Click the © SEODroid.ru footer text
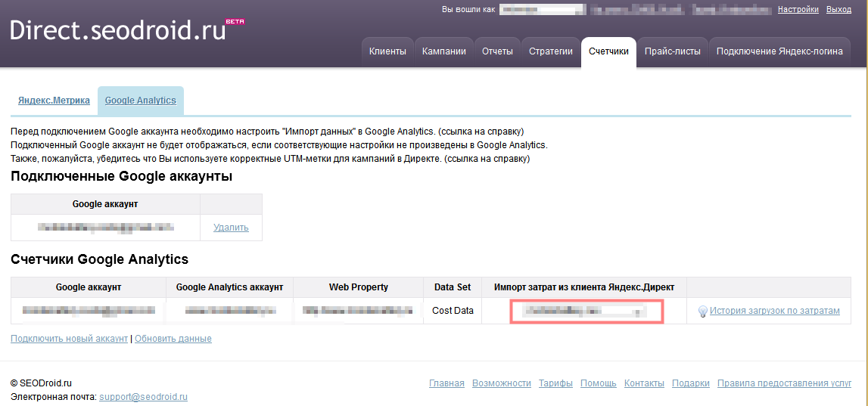The width and height of the screenshot is (868, 406). (x=42, y=383)
